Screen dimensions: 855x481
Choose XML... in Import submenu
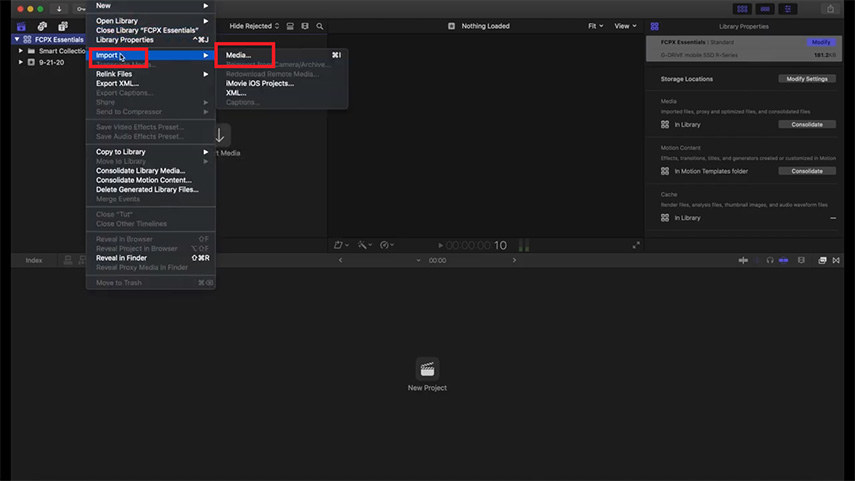point(282,93)
